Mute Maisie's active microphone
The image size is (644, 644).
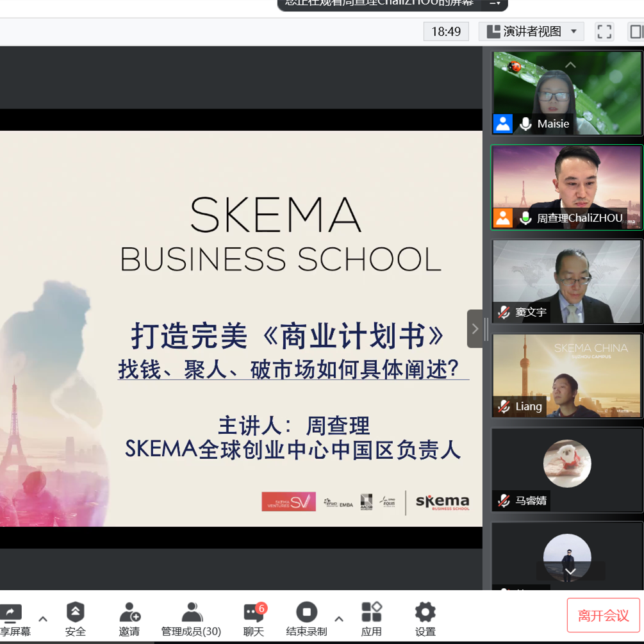click(525, 124)
